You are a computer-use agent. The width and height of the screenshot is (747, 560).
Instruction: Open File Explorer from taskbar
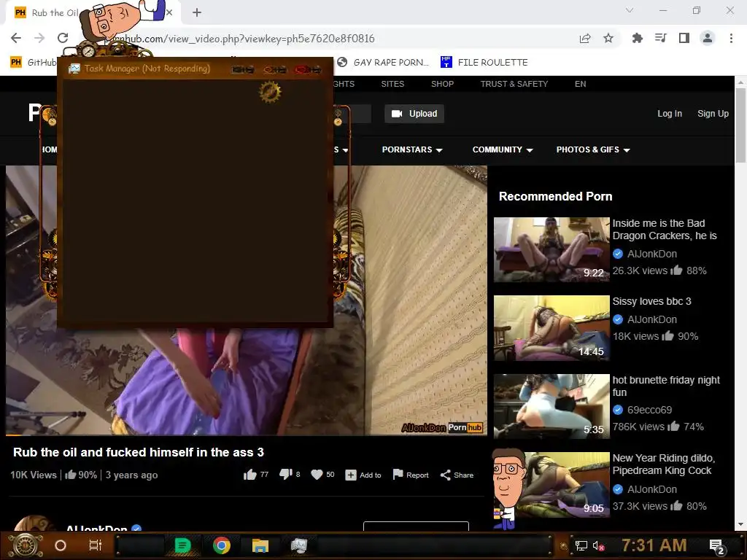260,545
